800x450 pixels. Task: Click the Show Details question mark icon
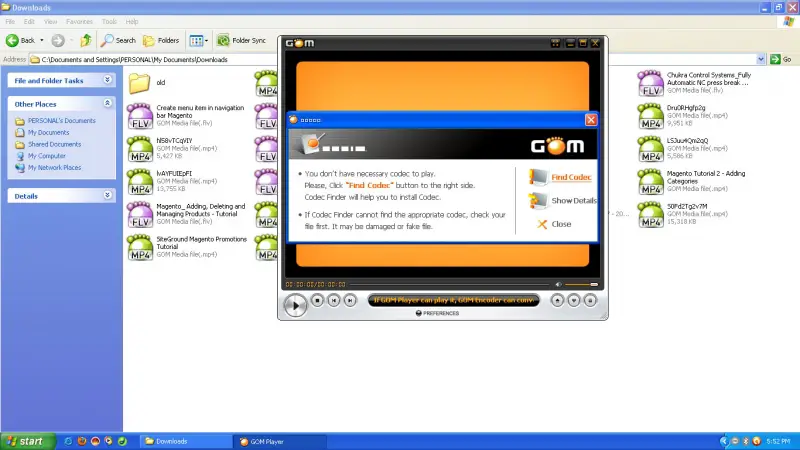(x=538, y=201)
